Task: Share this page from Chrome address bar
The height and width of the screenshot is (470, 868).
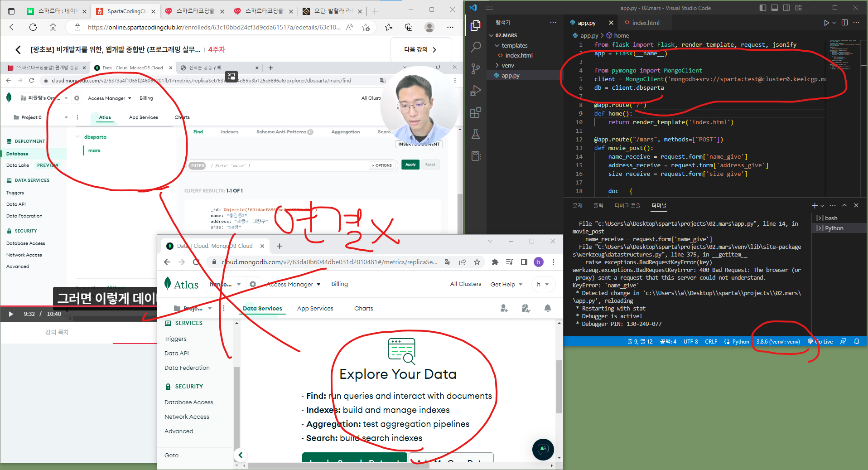Action: [x=463, y=262]
